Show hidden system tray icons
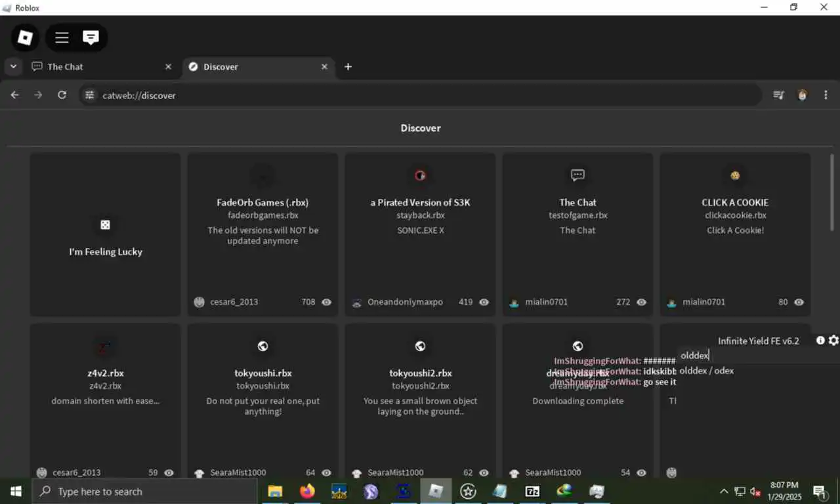 coord(724,492)
